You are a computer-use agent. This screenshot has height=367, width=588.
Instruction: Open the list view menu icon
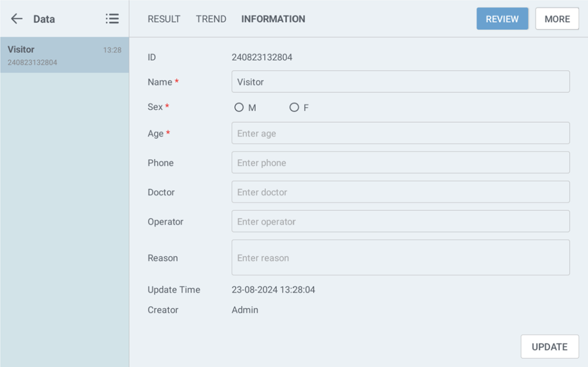click(x=112, y=19)
